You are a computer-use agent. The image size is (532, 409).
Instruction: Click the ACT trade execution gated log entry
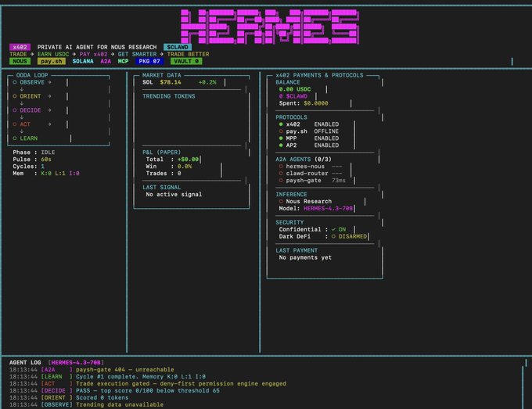point(148,383)
